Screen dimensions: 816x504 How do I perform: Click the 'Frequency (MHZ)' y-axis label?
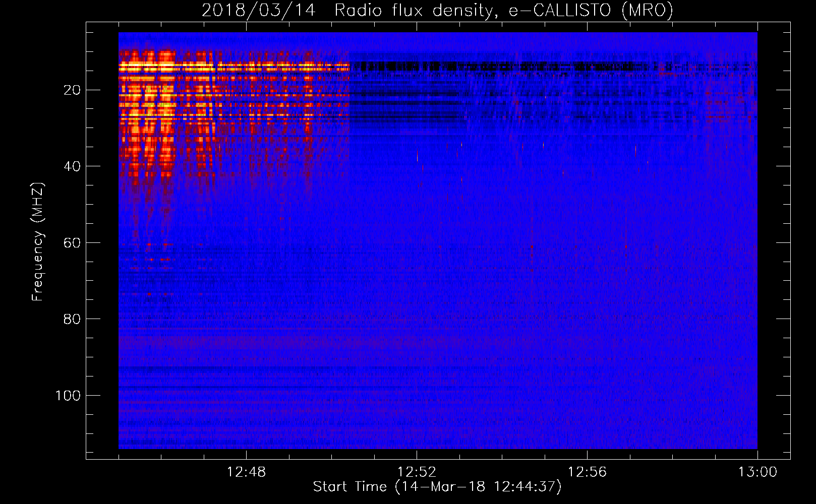point(38,242)
